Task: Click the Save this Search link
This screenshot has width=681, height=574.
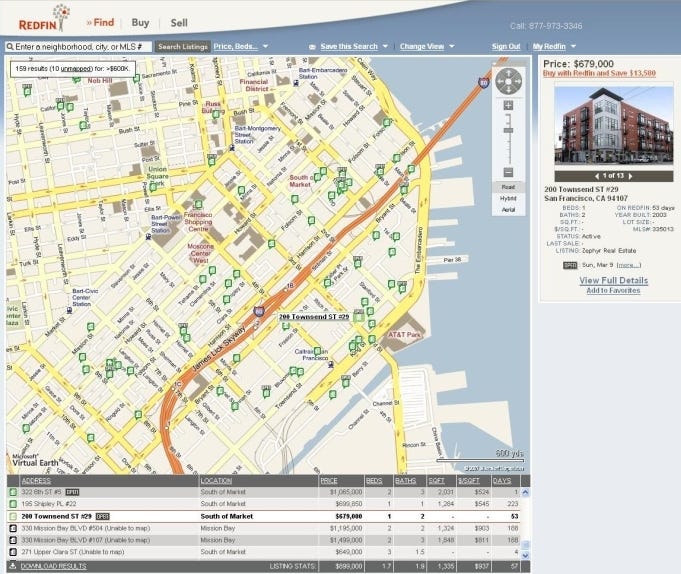Action: coord(349,46)
